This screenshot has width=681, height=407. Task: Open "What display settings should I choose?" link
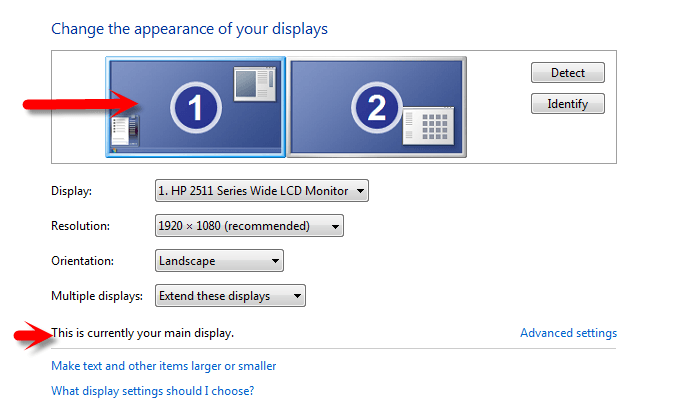click(x=153, y=391)
